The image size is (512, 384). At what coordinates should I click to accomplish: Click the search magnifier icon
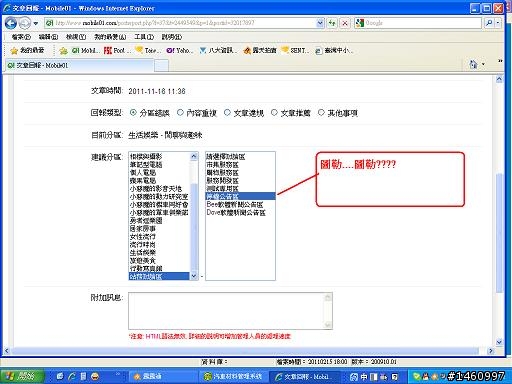(x=489, y=23)
